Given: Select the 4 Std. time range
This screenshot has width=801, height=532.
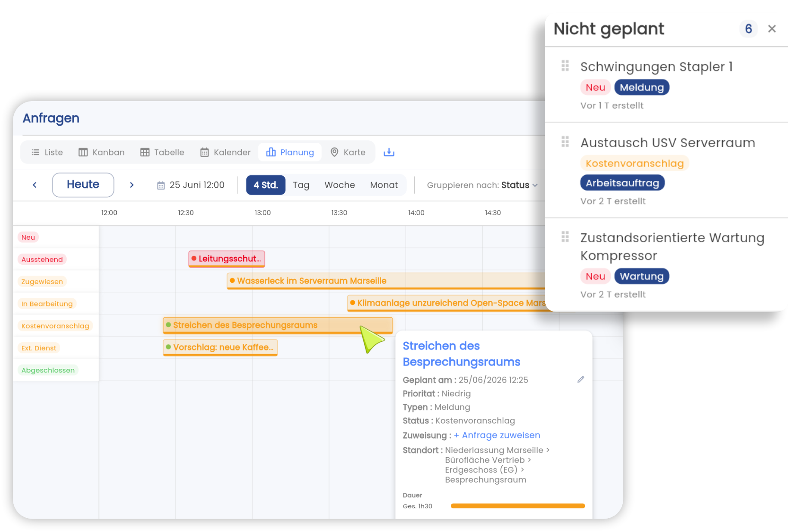Looking at the screenshot, I should (266, 185).
